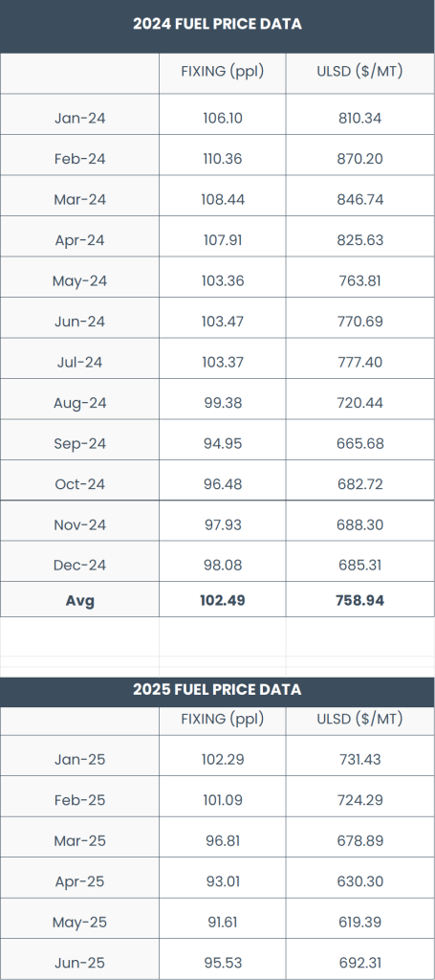The image size is (435, 980).
Task: Click FIXING (ppl) header in 2025 table
Action: [x=223, y=719]
